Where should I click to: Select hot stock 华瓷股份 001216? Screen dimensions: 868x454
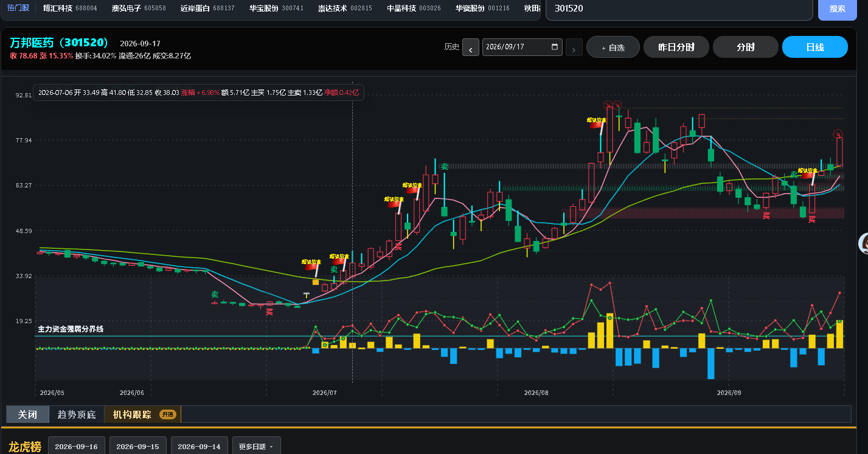[482, 9]
